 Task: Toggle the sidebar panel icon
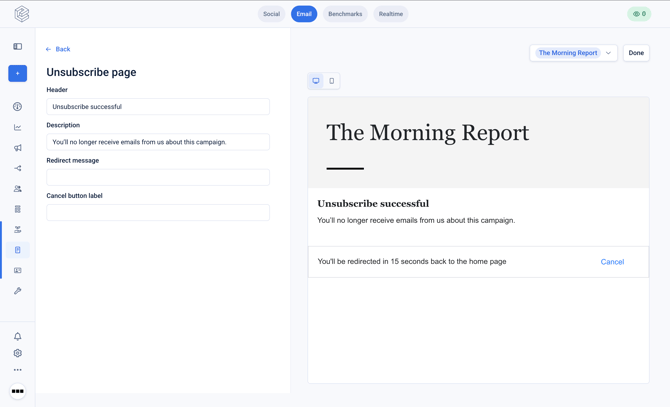tap(18, 46)
